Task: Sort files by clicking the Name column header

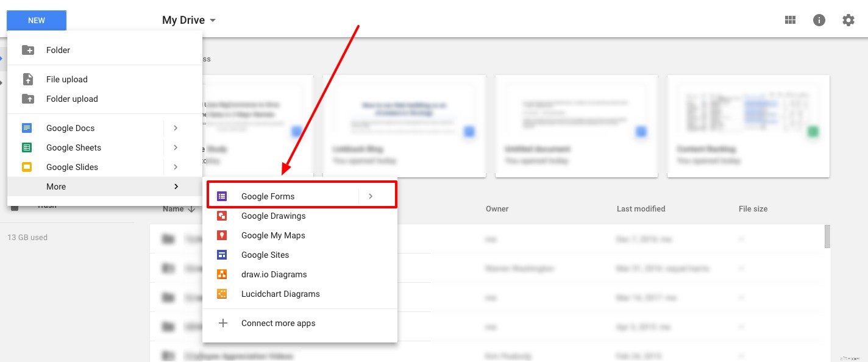Action: point(175,208)
